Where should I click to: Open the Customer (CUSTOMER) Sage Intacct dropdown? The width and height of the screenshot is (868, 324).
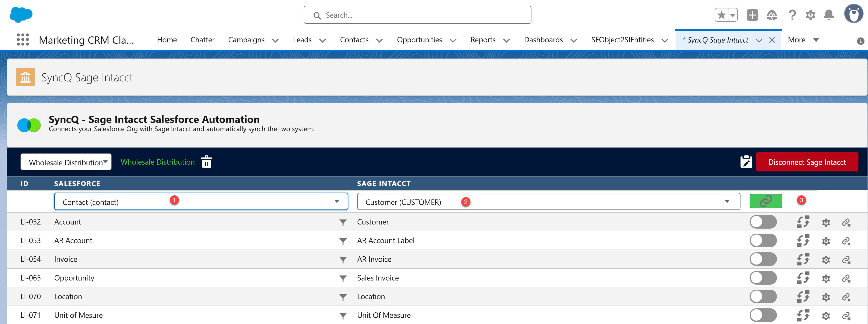point(548,202)
